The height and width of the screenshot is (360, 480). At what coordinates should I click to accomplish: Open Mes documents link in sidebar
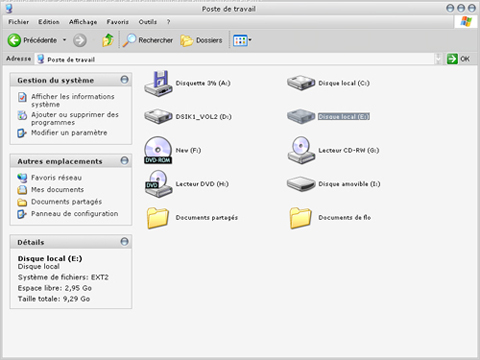[57, 190]
